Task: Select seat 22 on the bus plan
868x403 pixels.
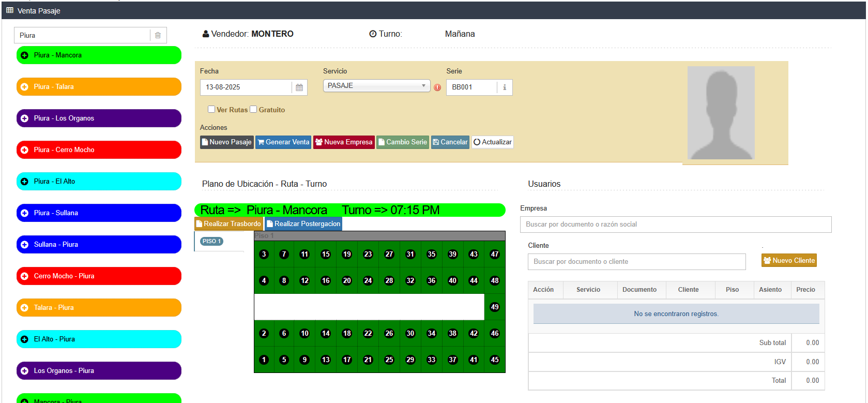Action: tap(368, 333)
